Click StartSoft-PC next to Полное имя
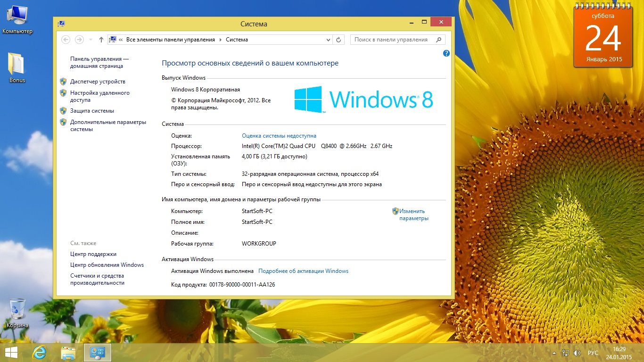 (x=257, y=222)
